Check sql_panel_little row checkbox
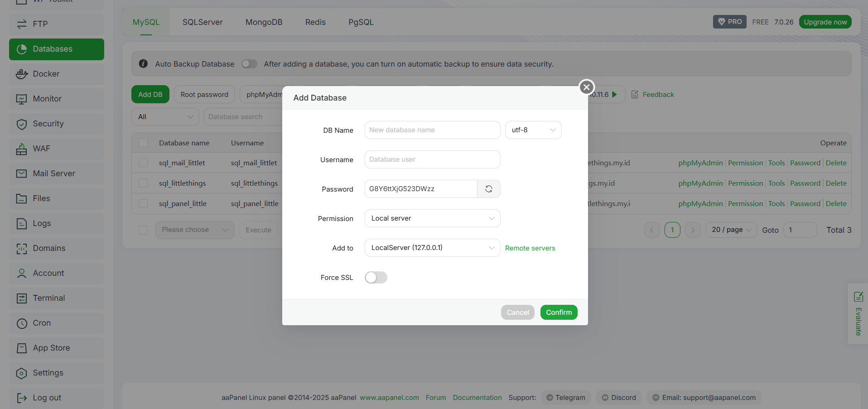This screenshot has height=409, width=868. coord(143,203)
